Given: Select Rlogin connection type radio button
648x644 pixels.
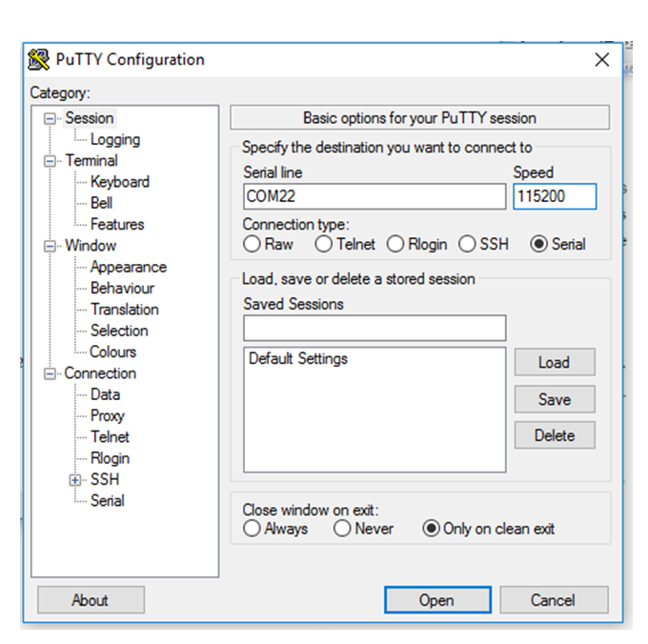Looking at the screenshot, I should click(395, 245).
